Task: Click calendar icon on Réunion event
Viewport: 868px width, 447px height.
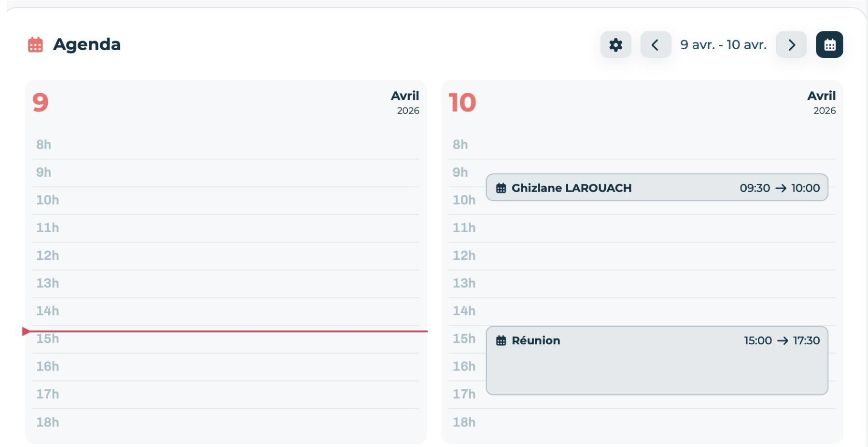Action: point(501,341)
